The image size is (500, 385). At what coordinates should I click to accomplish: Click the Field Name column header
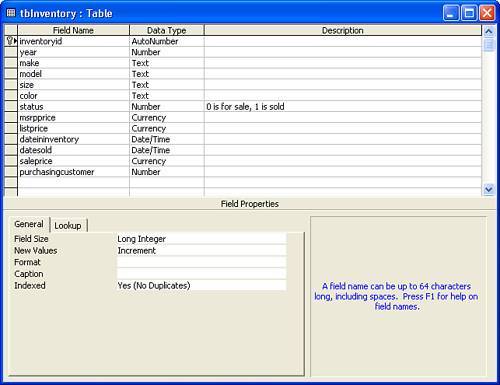[x=73, y=30]
